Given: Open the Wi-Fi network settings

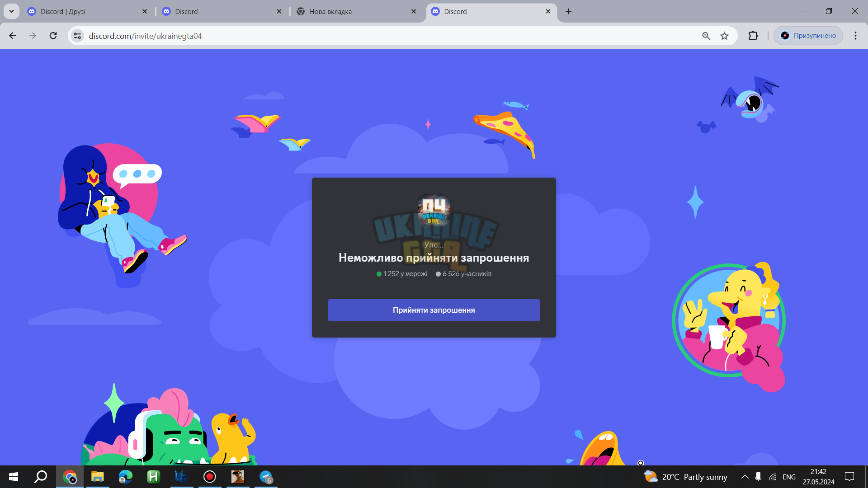Looking at the screenshot, I should (x=773, y=477).
